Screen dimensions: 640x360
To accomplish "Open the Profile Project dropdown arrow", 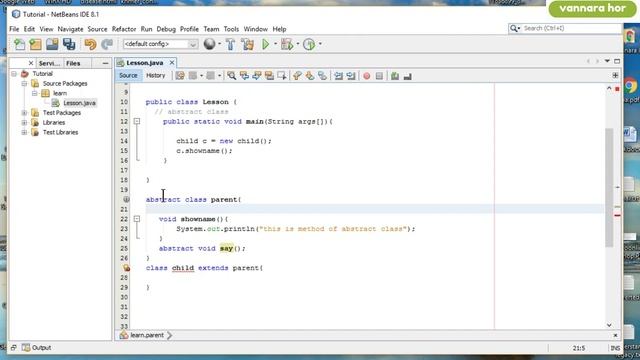I will pyautogui.click(x=320, y=44).
